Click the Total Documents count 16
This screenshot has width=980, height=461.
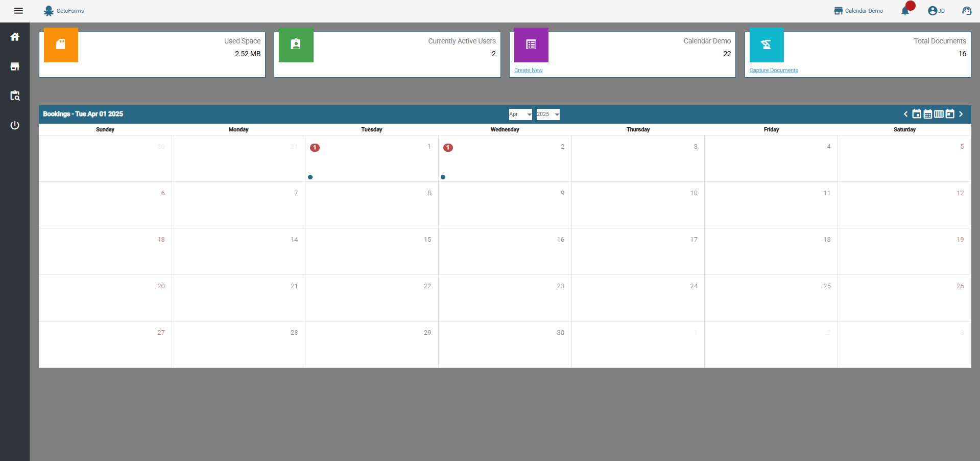(962, 54)
